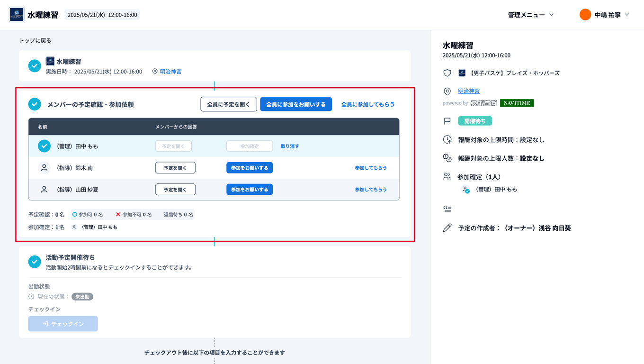The width and height of the screenshot is (644, 364).
Task: Open the 明治神宮 link in the sidebar
Action: pyautogui.click(x=469, y=91)
